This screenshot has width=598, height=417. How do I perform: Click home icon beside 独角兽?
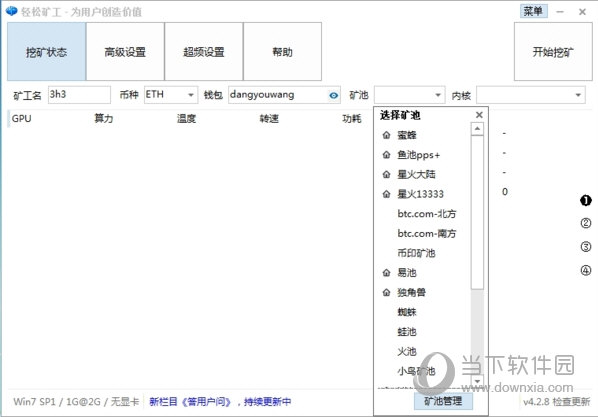[386, 292]
